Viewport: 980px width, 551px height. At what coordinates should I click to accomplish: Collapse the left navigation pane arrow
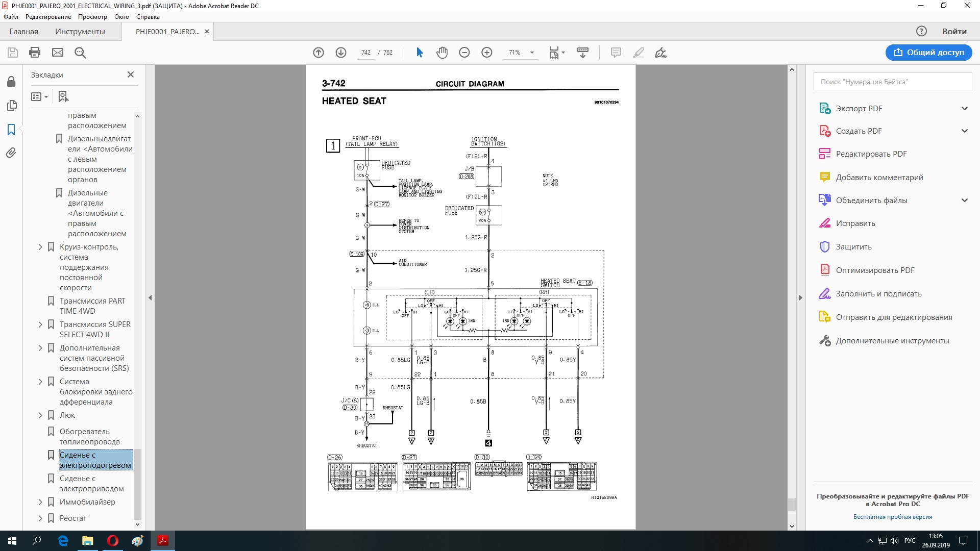pos(150,297)
